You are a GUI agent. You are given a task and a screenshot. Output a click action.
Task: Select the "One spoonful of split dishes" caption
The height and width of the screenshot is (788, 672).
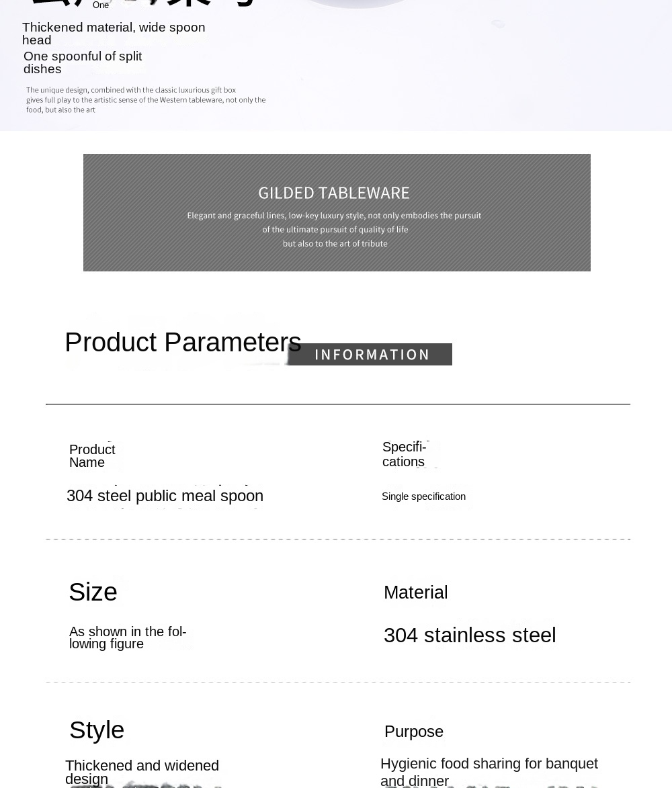[83, 62]
